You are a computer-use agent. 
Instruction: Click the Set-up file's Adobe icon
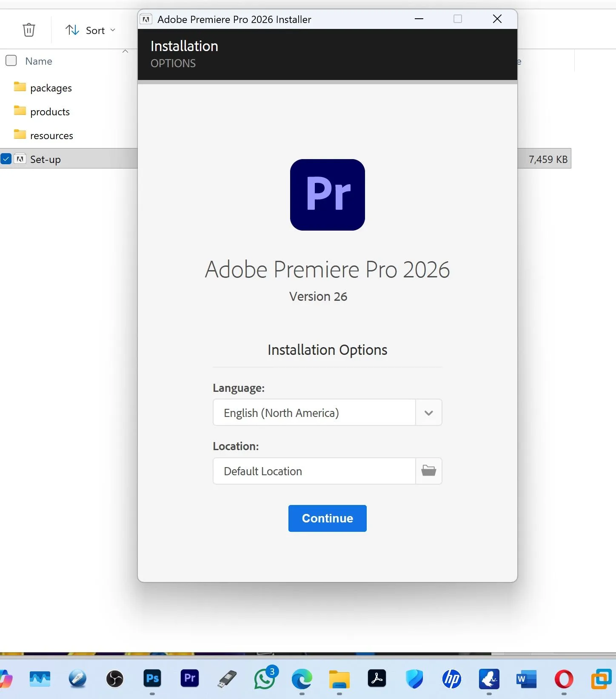coord(20,159)
